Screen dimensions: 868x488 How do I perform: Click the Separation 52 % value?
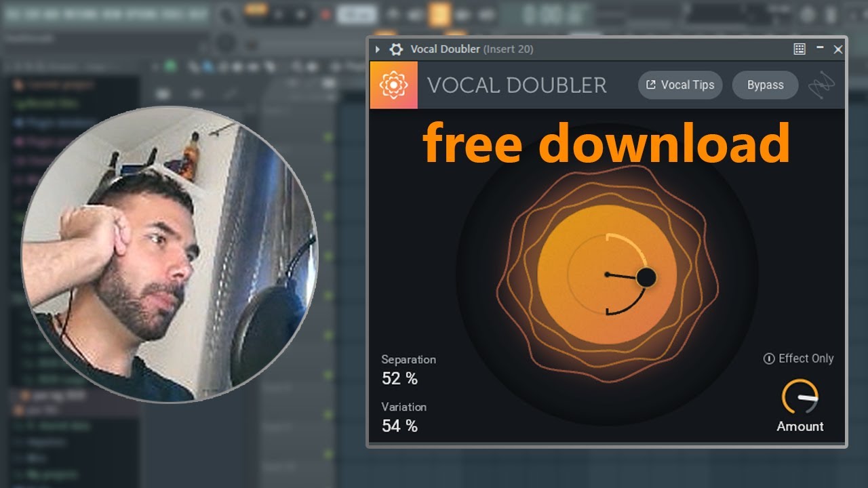(x=399, y=379)
